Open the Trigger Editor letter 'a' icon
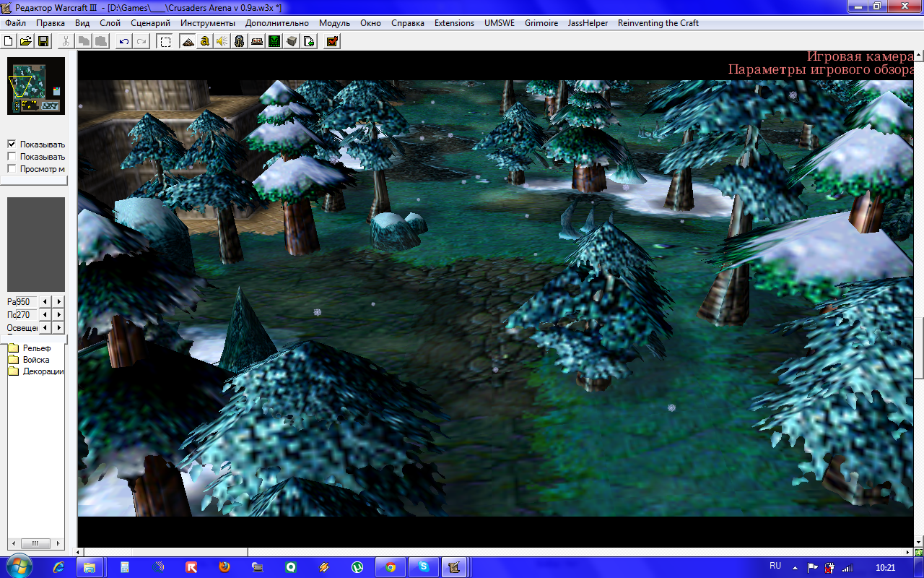The image size is (924, 578). 205,41
